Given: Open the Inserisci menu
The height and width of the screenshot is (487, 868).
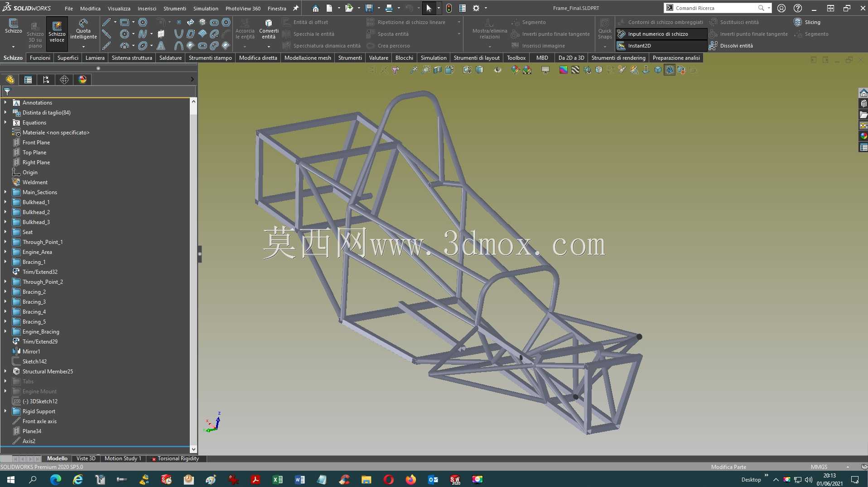Looking at the screenshot, I should (x=147, y=9).
